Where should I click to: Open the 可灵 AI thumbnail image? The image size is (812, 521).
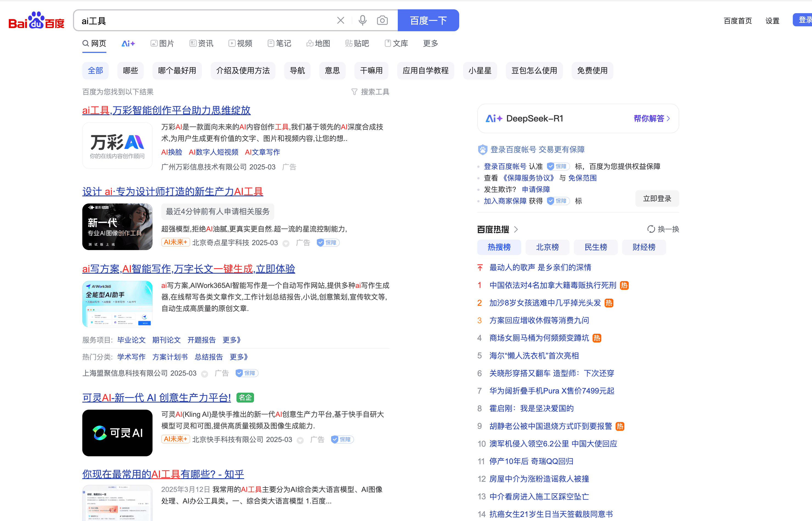pyautogui.click(x=117, y=433)
